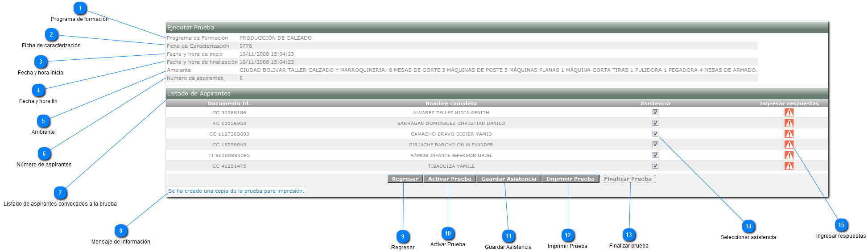Open answer entry for CAMACHO BRAVO DIDIER YAMID

tap(789, 134)
